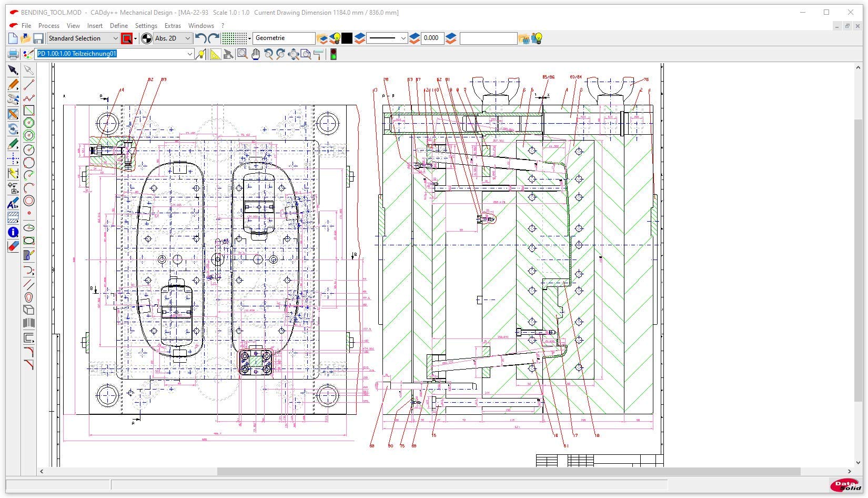The height and width of the screenshot is (498, 868).
Task: Select the line drawing tool
Action: click(29, 84)
